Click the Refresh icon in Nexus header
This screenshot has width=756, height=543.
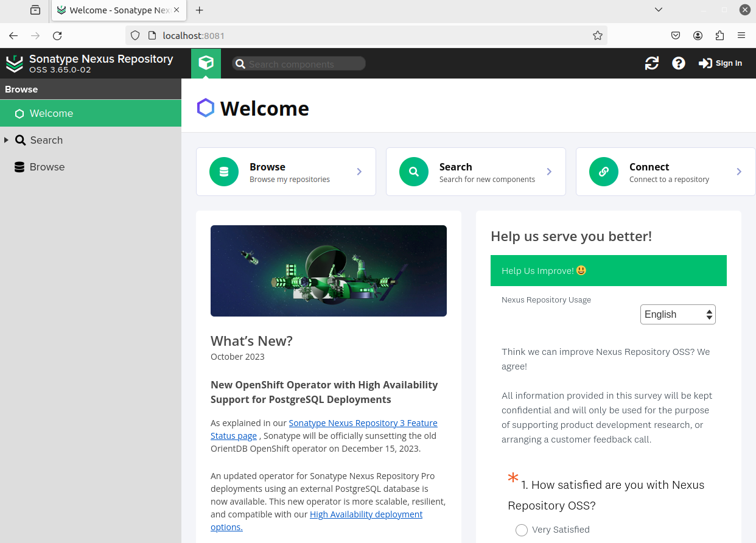click(652, 63)
